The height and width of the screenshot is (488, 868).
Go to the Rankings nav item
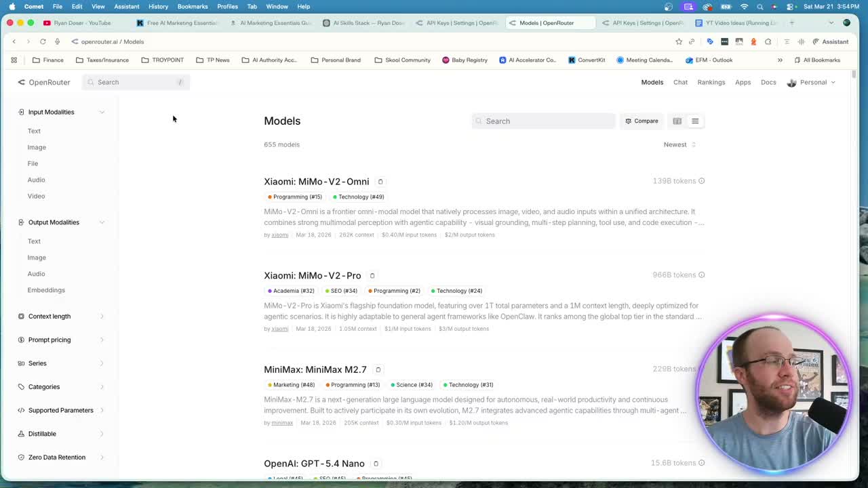pyautogui.click(x=711, y=82)
